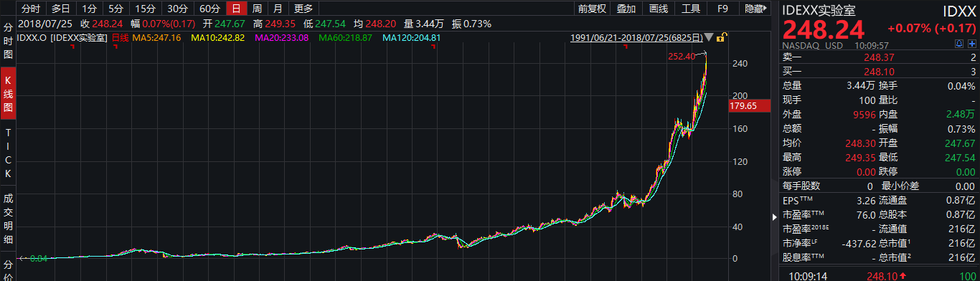Open the 画线 drawing tools
This screenshot has height=281, width=980.
[x=658, y=9]
